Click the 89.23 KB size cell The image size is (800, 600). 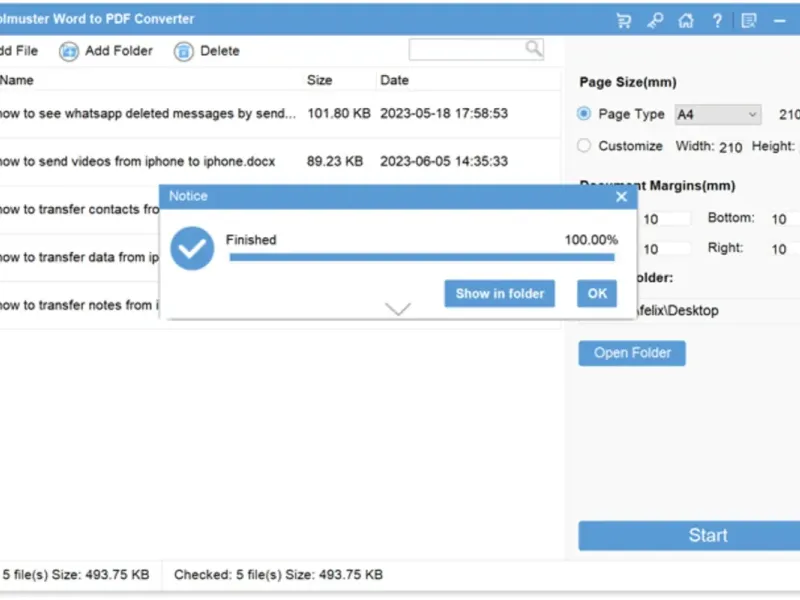335,161
